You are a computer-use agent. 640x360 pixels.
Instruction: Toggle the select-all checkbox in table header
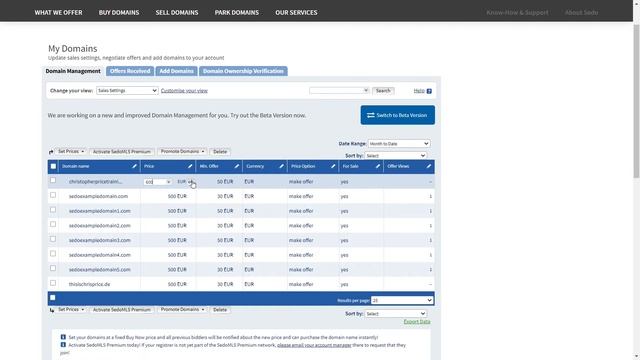(53, 166)
